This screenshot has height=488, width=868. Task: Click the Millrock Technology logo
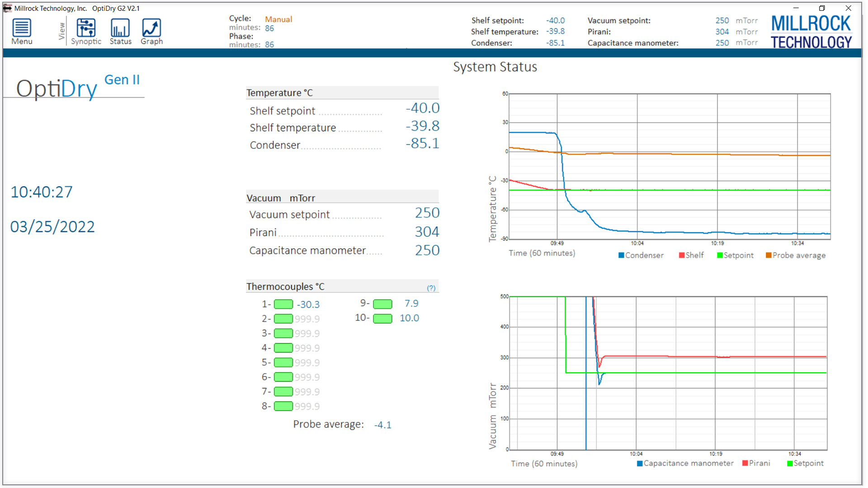click(811, 32)
